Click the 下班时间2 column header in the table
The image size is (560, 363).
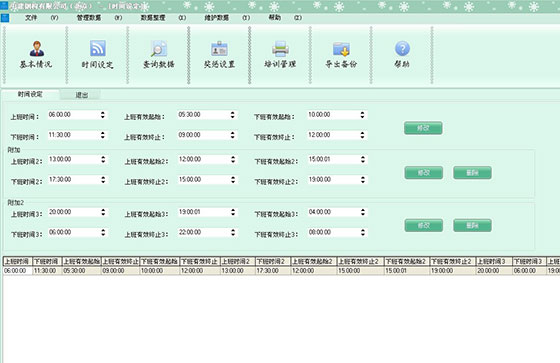pyautogui.click(x=272, y=262)
